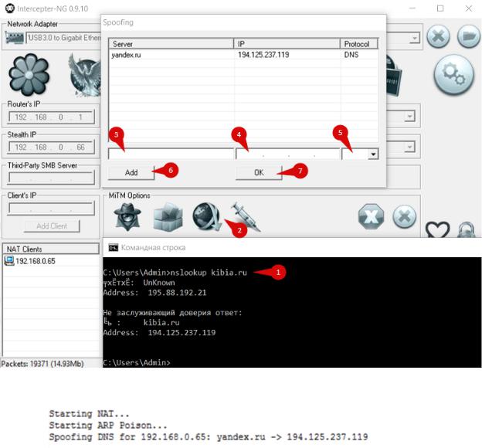Click the globe DNS spoofing icon
The image size is (482, 448).
point(206,217)
